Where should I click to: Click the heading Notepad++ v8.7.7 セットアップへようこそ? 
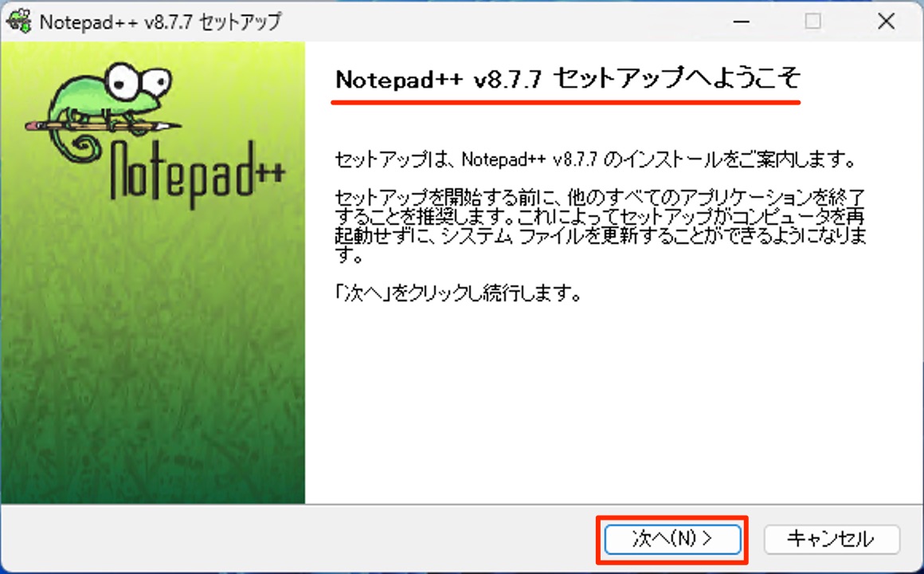point(566,78)
